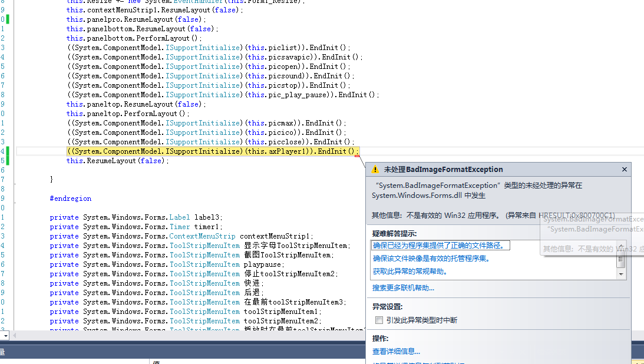The height and width of the screenshot is (364, 644).
Task: Click the highlighted axPlayer1 EndInit line
Action: click(x=212, y=151)
